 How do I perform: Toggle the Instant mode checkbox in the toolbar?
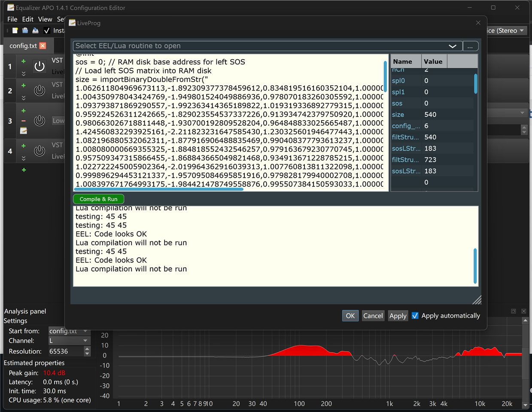[x=47, y=30]
